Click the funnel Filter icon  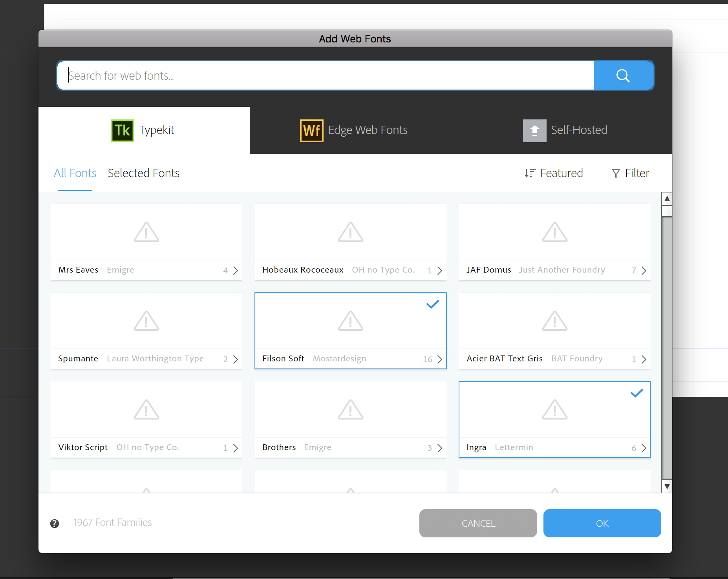click(x=616, y=173)
